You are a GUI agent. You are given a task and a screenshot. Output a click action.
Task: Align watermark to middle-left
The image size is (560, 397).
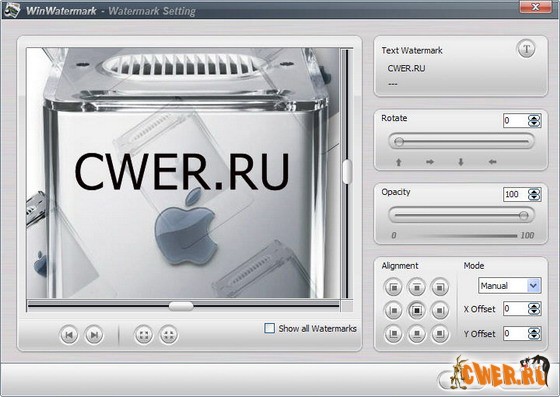pos(393,310)
